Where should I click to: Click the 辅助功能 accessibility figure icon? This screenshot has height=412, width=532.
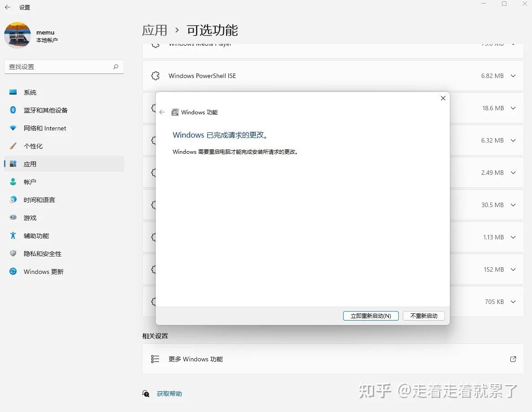(x=13, y=235)
